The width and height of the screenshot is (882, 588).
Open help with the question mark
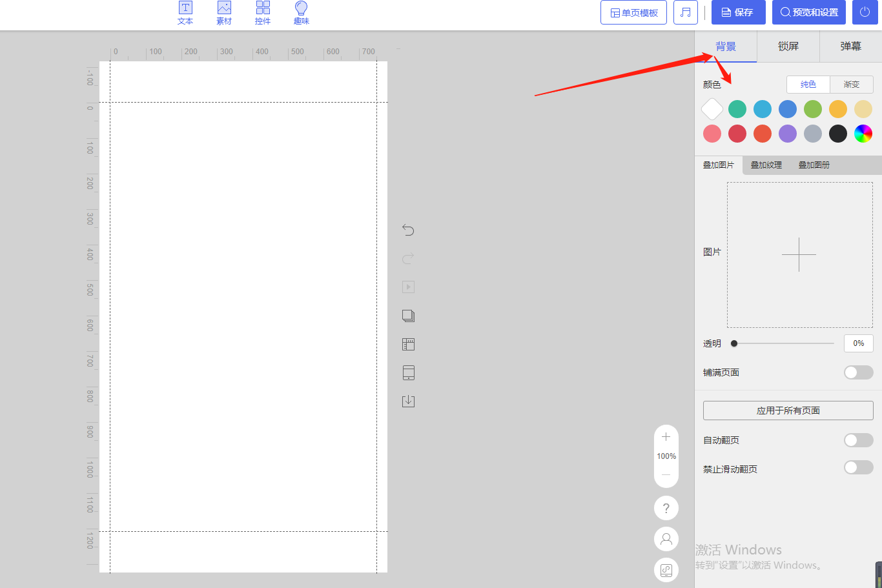666,508
